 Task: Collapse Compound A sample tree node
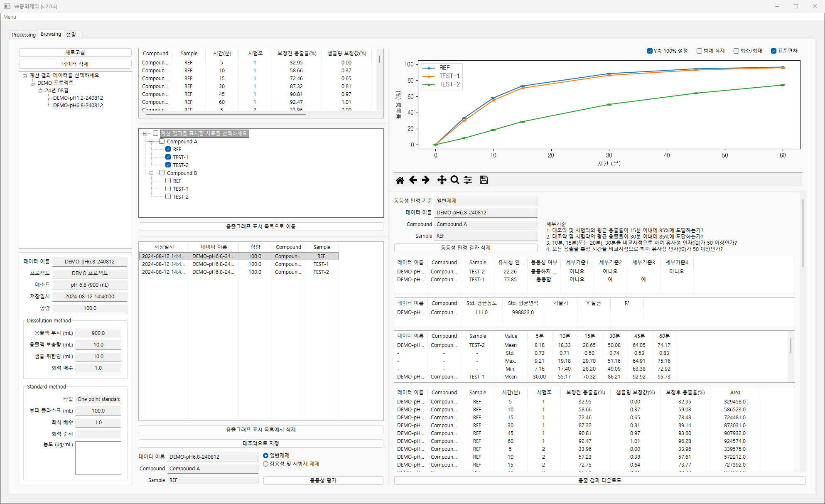point(151,142)
